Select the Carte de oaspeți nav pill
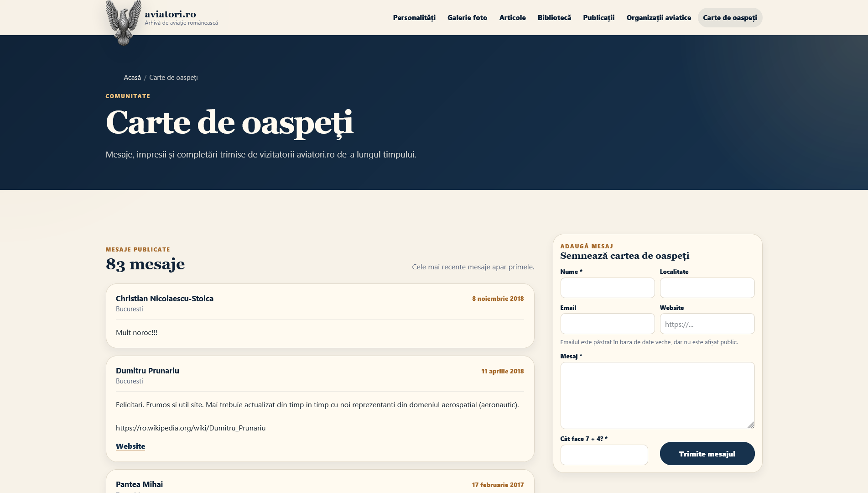Viewport: 868px width, 493px height. pyautogui.click(x=730, y=17)
